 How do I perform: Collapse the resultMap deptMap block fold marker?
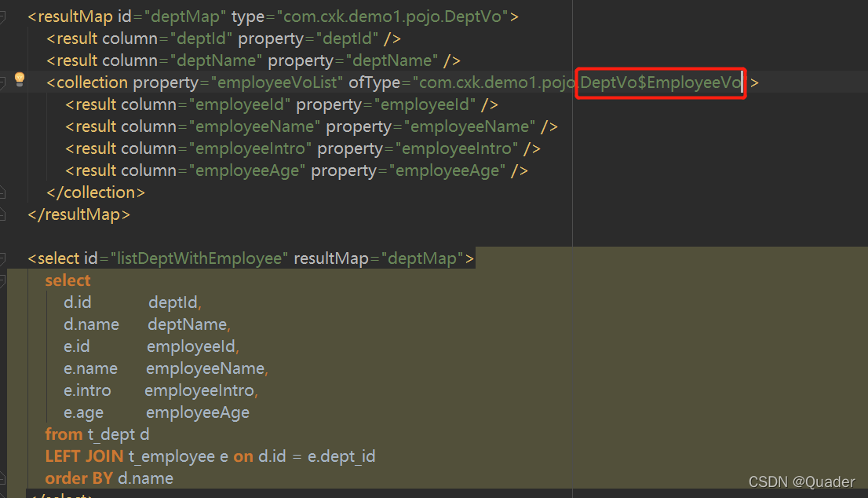pos(2,17)
